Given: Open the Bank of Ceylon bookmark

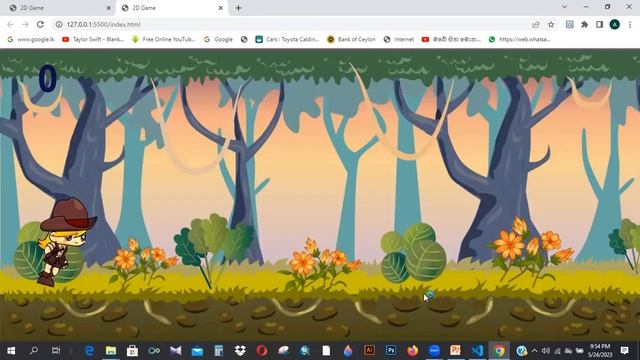Looking at the screenshot, I should click(351, 39).
